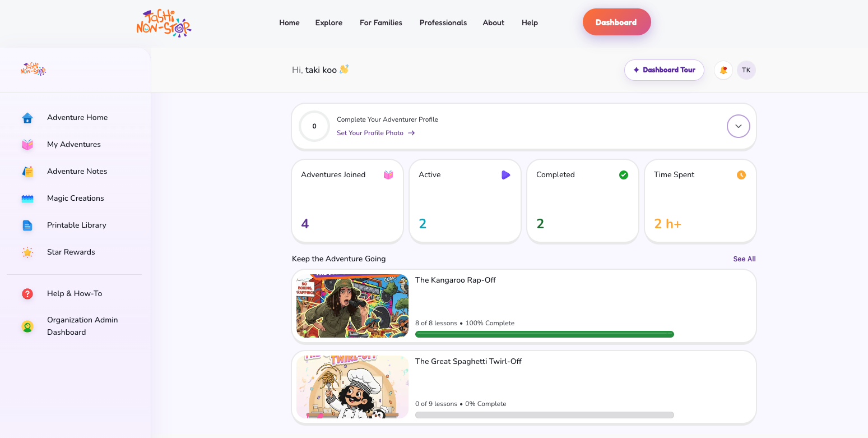This screenshot has width=868, height=438.
Task: Click the profile completion circle showing 0
Action: tap(314, 126)
